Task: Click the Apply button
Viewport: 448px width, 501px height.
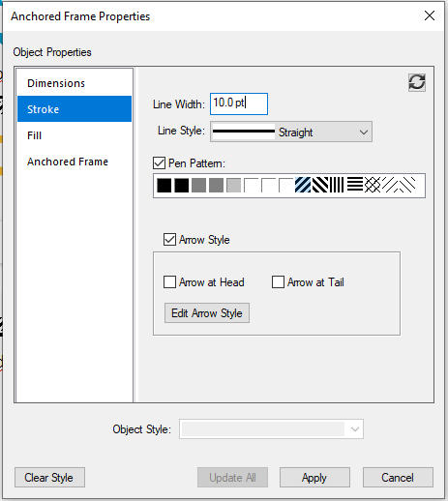Action: coord(314,478)
